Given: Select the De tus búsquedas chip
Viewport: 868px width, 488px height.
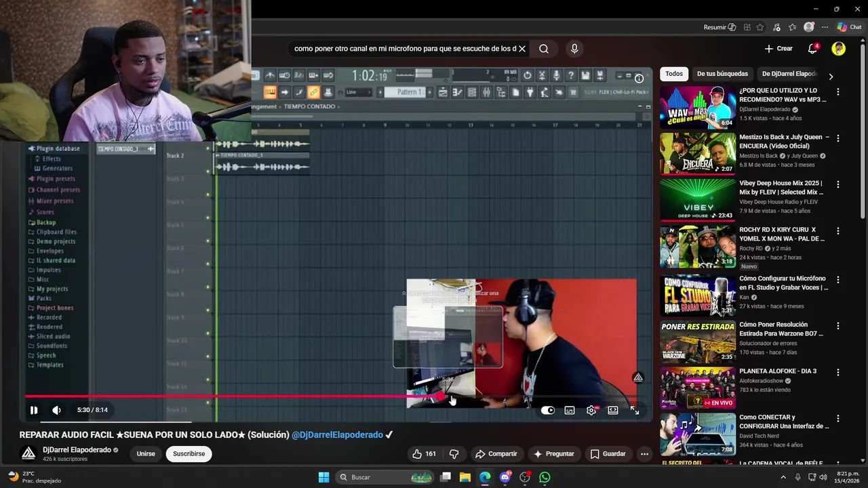Looking at the screenshot, I should (722, 74).
